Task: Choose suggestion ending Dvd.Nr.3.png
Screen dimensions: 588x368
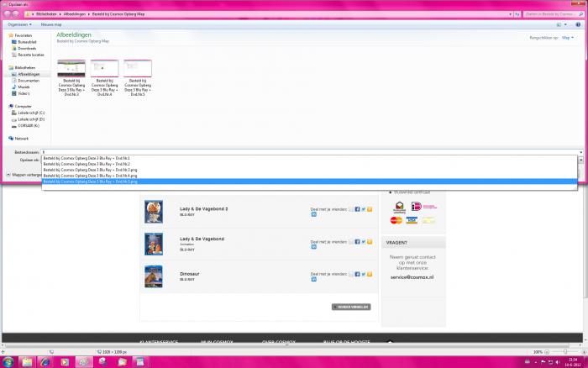Action: pyautogui.click(x=309, y=170)
